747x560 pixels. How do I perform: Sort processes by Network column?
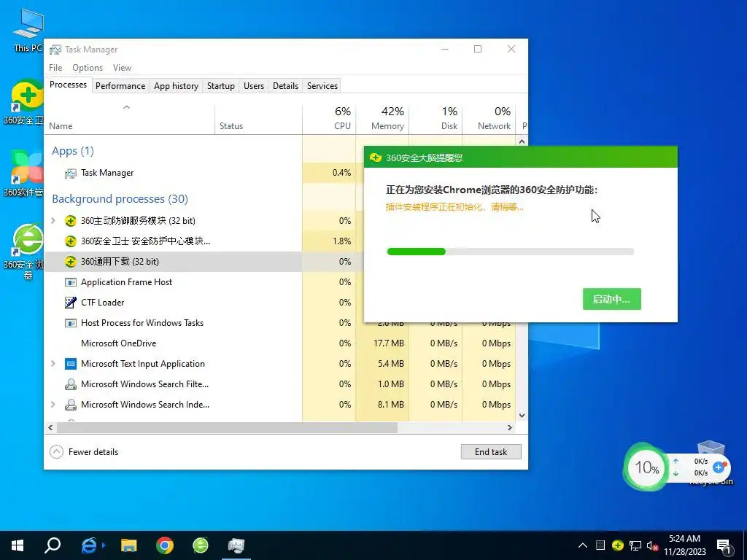pyautogui.click(x=489, y=118)
